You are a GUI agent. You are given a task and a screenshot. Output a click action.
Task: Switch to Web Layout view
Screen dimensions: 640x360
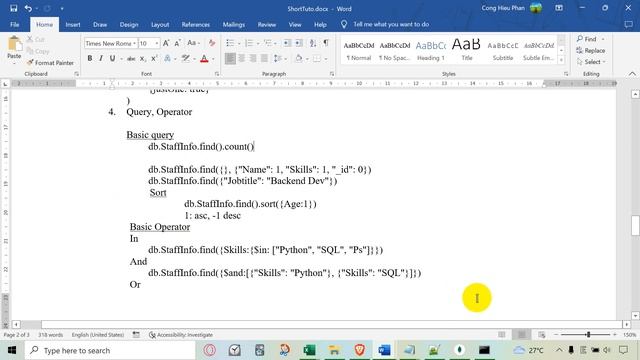tap(542, 335)
